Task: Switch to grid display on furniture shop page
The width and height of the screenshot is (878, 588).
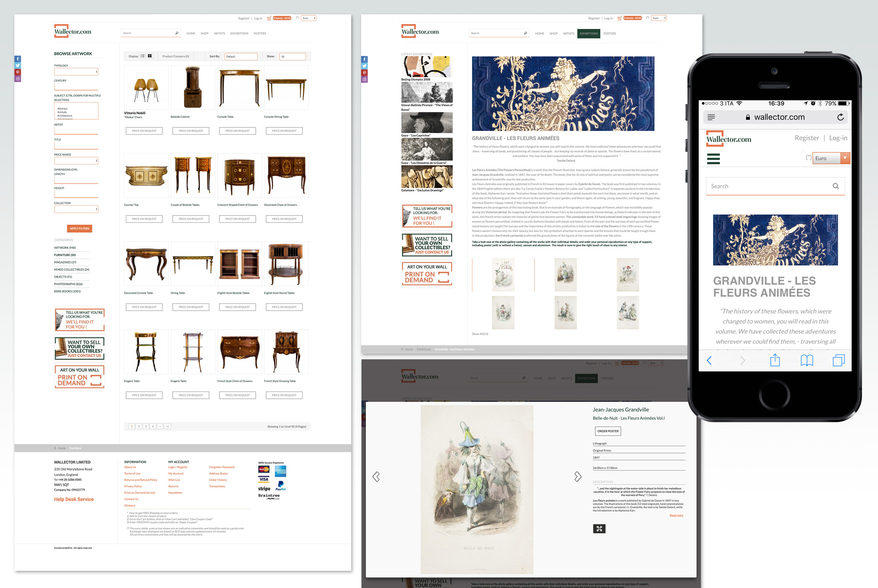Action: point(150,56)
